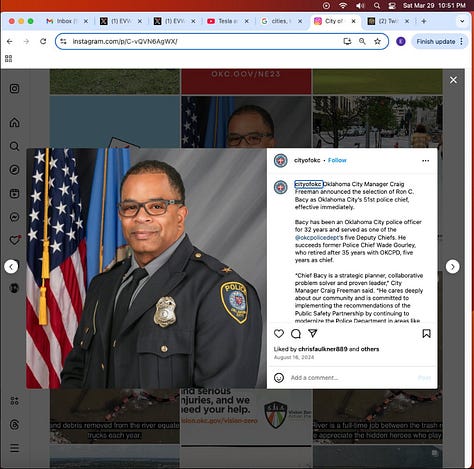Viewport: 474px width, 469px height.
Task: View others who liked the post
Action: (x=370, y=349)
